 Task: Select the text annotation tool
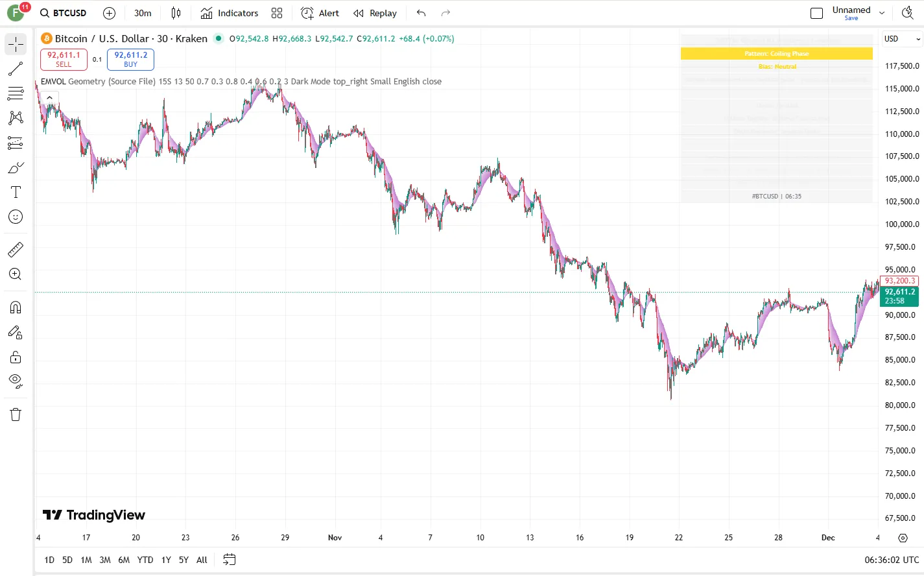(16, 192)
